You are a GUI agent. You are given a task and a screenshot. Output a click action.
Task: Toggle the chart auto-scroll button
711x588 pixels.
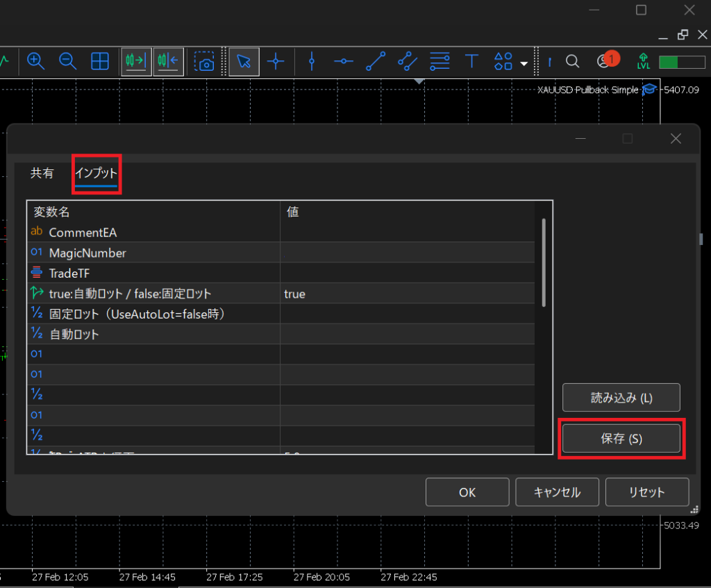point(136,61)
